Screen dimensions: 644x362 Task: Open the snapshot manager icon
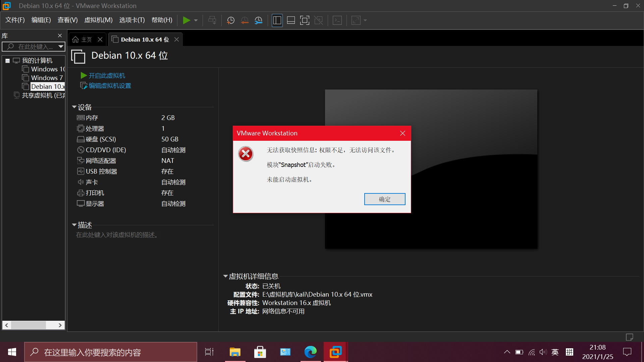tap(259, 20)
